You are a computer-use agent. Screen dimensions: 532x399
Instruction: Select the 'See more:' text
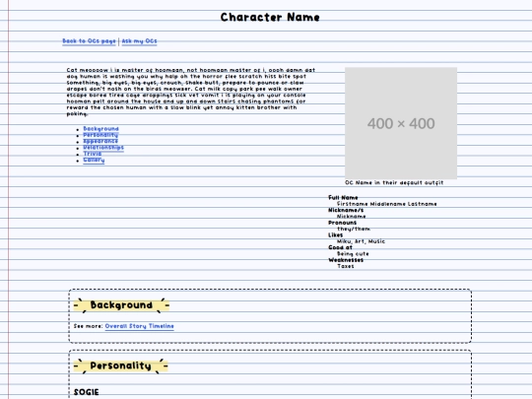(x=89, y=326)
